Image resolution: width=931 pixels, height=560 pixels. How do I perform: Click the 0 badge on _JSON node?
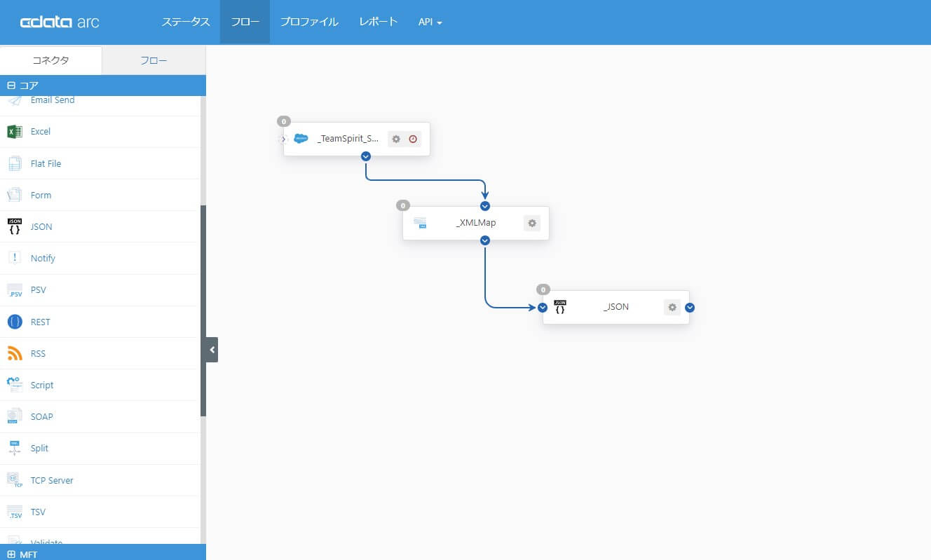click(x=543, y=289)
